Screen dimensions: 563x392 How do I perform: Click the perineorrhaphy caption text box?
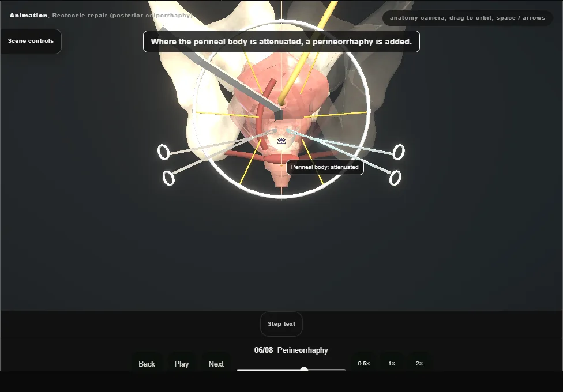click(x=281, y=42)
